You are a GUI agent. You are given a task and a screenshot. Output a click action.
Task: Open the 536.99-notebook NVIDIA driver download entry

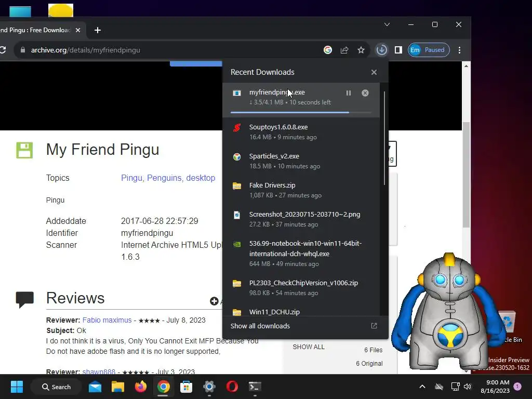[301, 254]
